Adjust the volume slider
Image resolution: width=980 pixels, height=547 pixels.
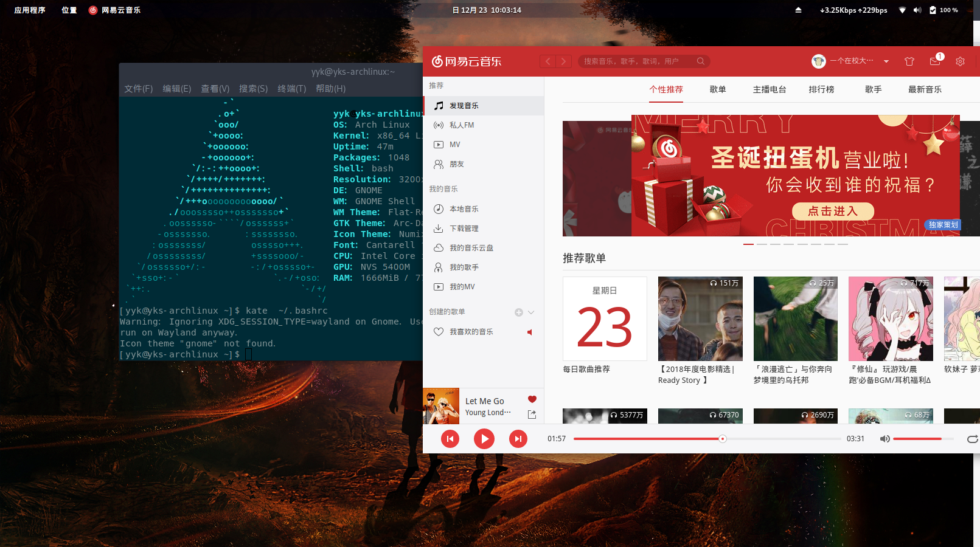click(x=923, y=439)
